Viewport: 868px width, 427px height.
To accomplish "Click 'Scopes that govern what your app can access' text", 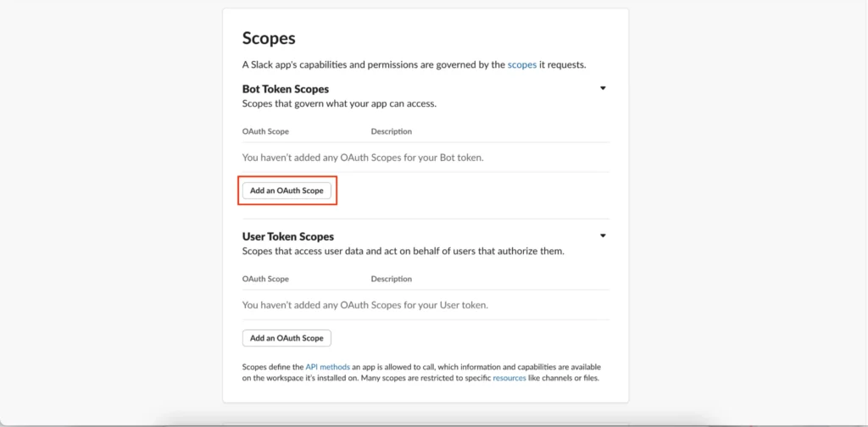I will pos(339,103).
